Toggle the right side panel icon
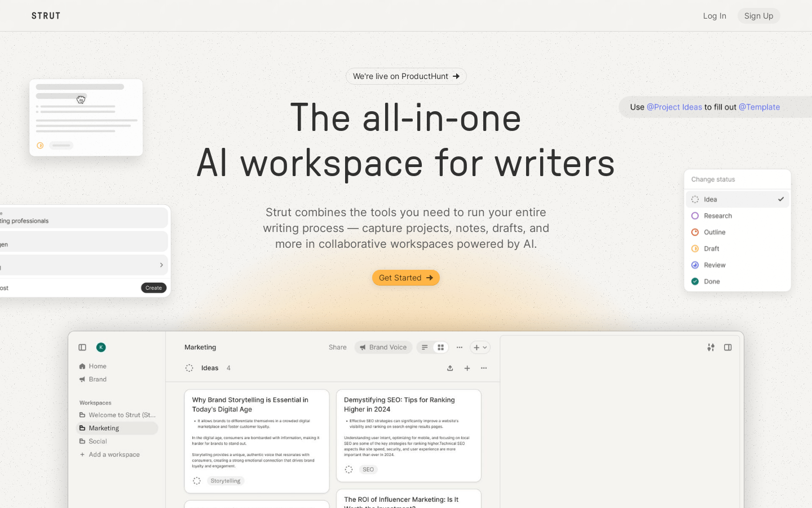 point(728,348)
